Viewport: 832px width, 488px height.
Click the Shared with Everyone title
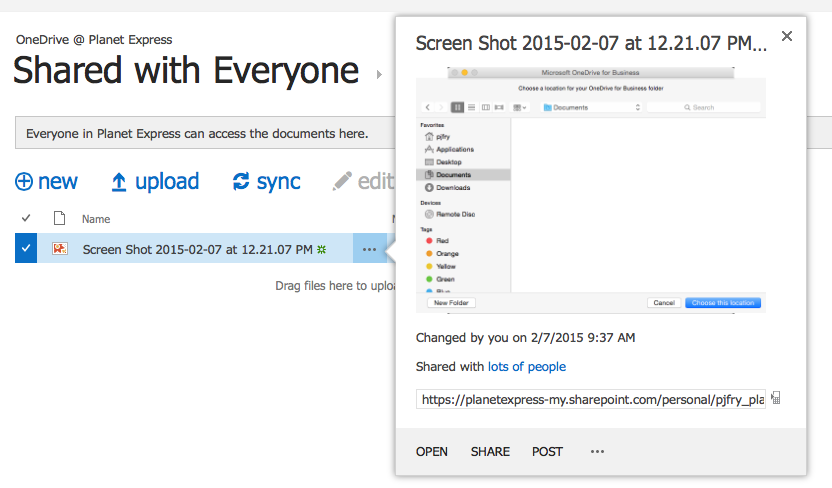(186, 71)
